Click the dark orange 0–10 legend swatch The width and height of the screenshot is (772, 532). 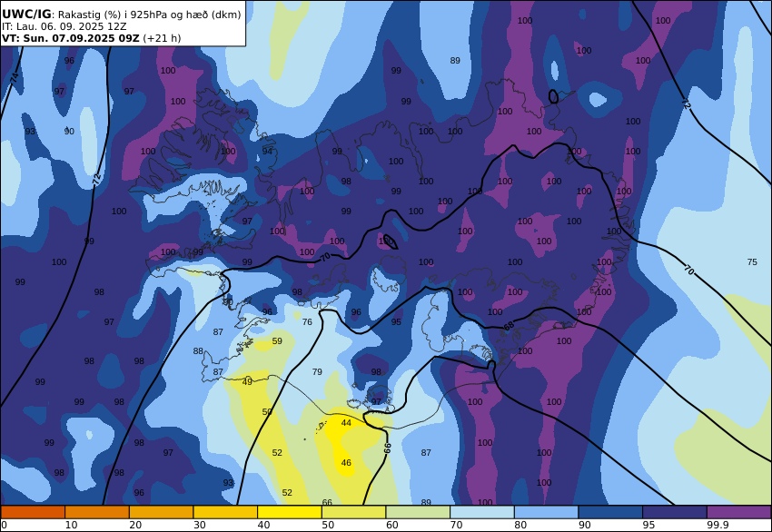(33, 512)
